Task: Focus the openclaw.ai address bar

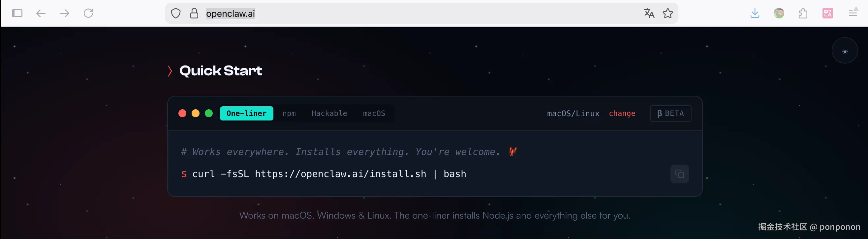Action: point(421,13)
